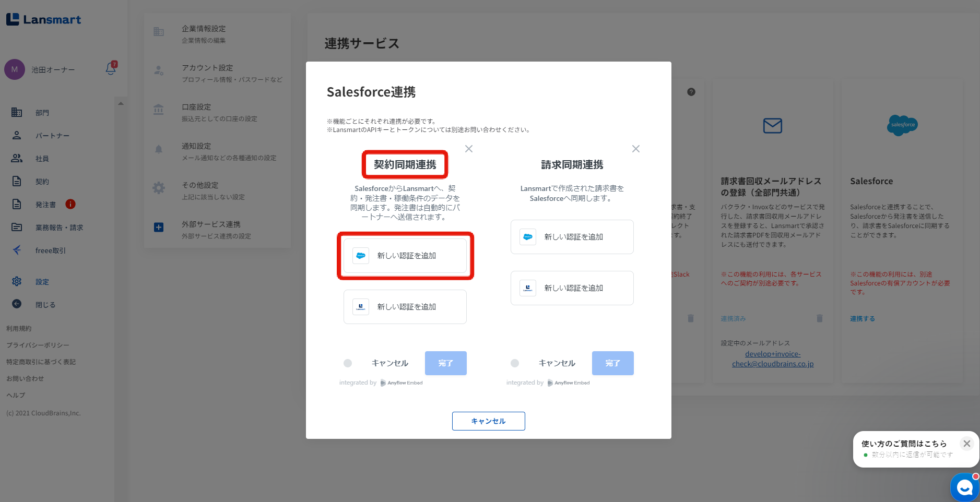Image resolution: width=980 pixels, height=502 pixels.
Task: Click the help question mark icon
Action: click(x=691, y=92)
